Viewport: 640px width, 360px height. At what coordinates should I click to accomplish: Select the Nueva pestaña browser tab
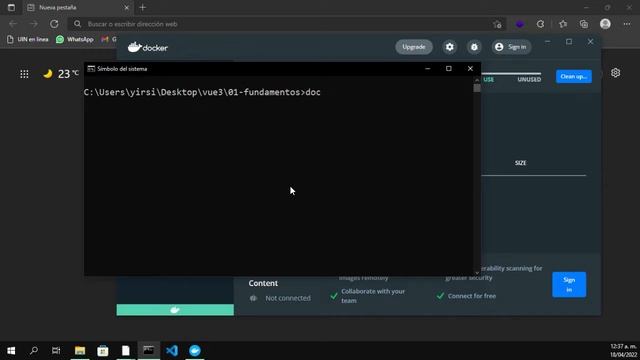pos(78,7)
